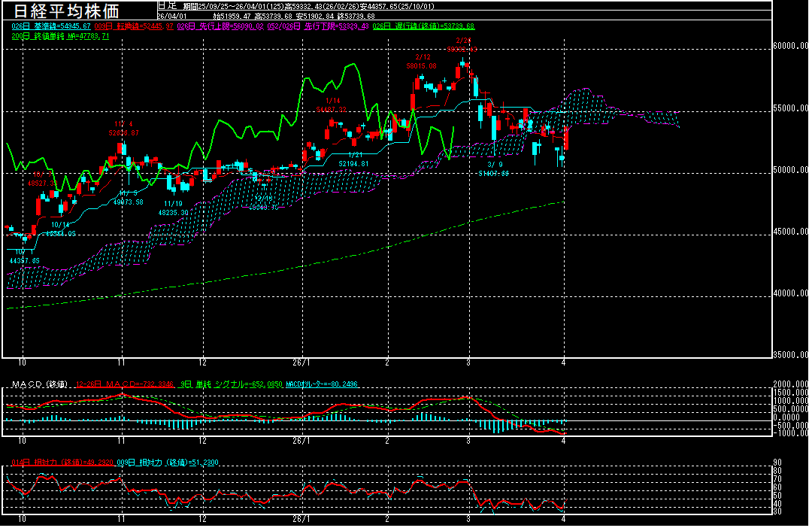Click the 11/4 peak price annotation
This screenshot has width=812, height=531.
[123, 128]
